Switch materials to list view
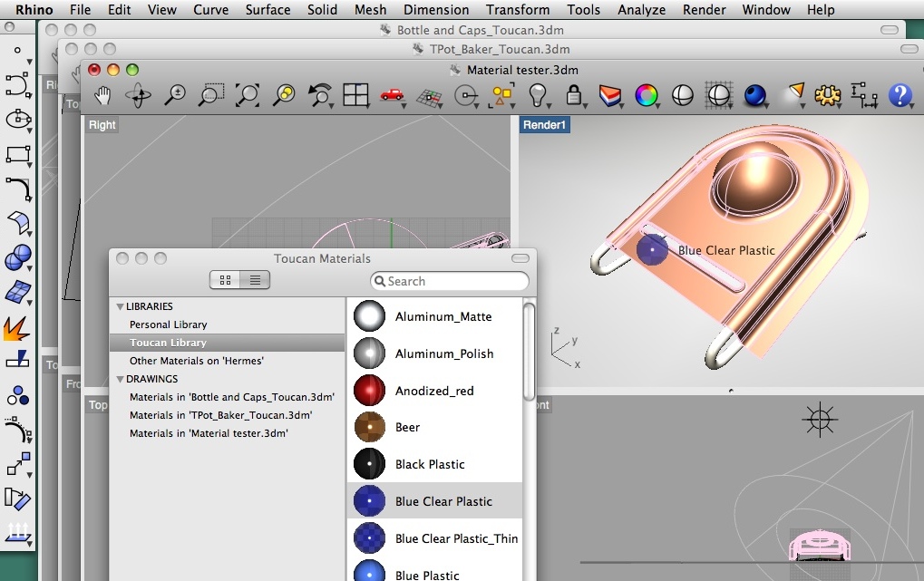This screenshot has width=924, height=581. click(x=255, y=281)
